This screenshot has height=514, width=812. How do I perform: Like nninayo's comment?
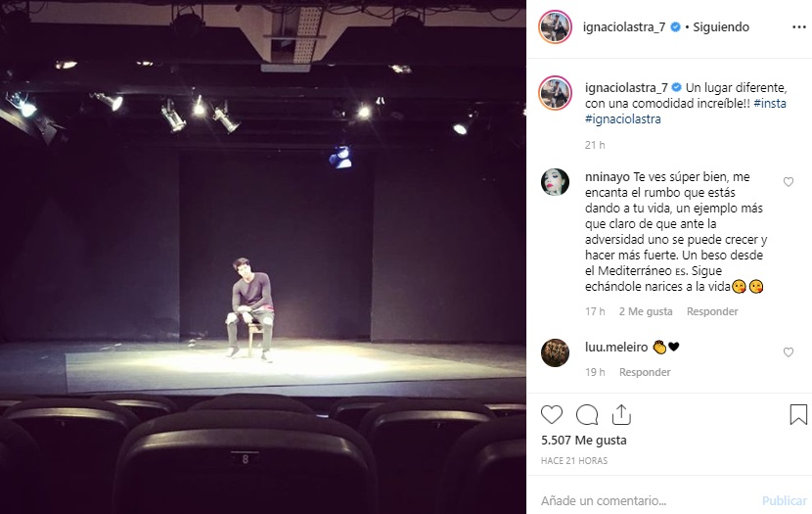pyautogui.click(x=789, y=182)
